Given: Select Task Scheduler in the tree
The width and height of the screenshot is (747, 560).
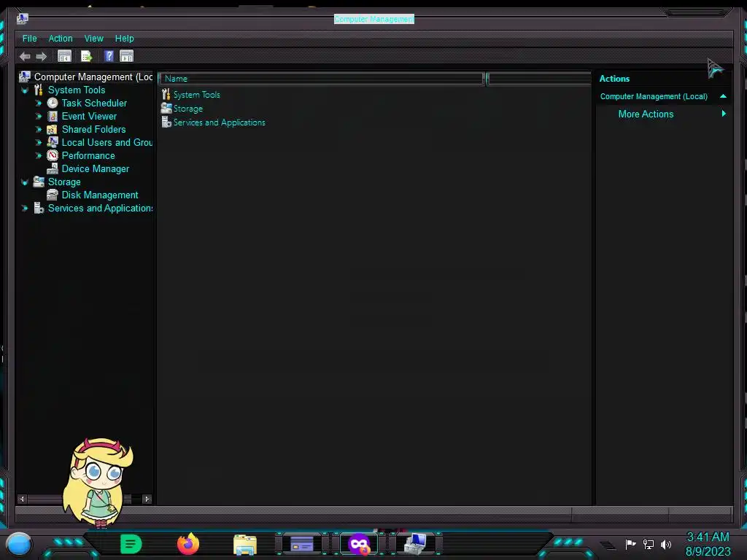Looking at the screenshot, I should pyautogui.click(x=94, y=103).
